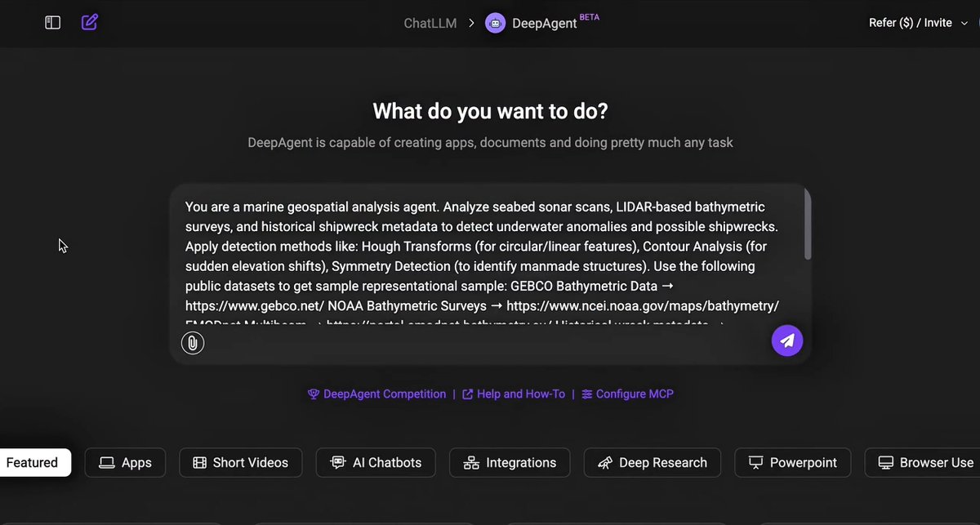Click the trophy icon beside DeepAgent Competition
Viewport: 980px width, 525px height.
pyautogui.click(x=313, y=394)
